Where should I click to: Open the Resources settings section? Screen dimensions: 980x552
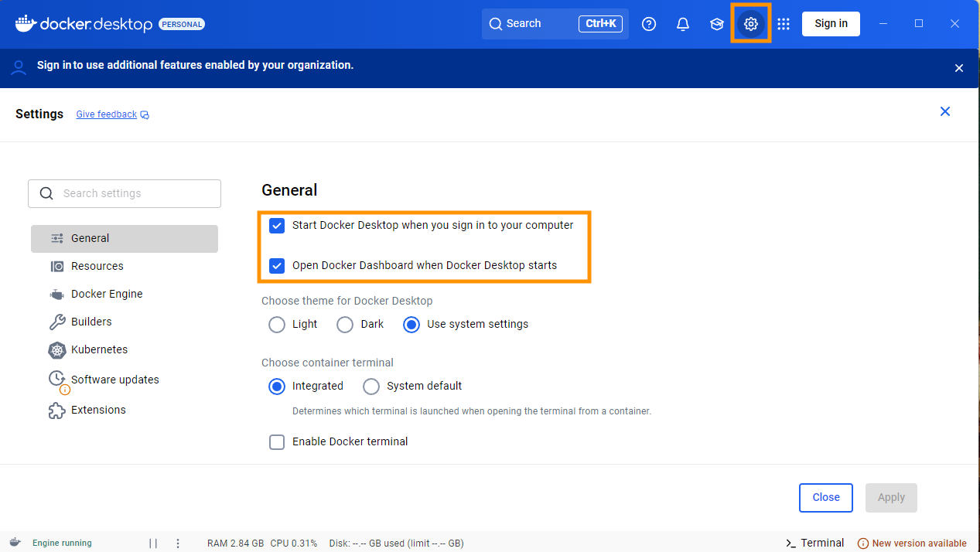125,267
